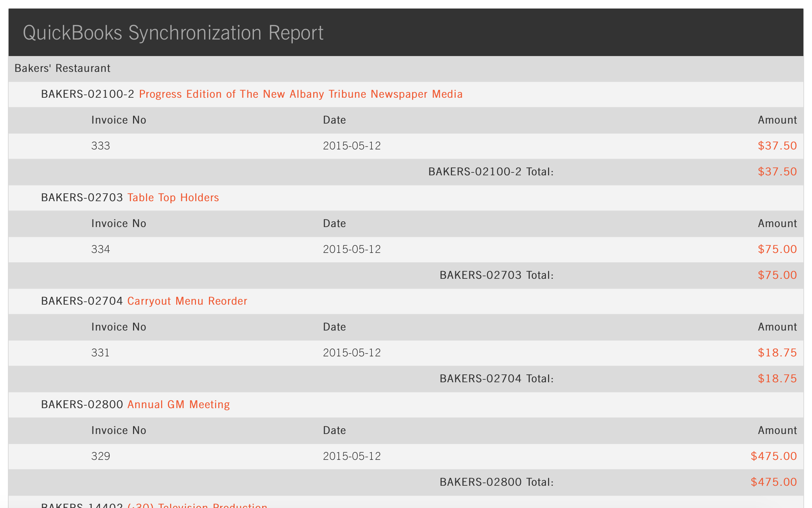Open the Annual GM Meeting link
Image resolution: width=812 pixels, height=508 pixels.
click(178, 405)
